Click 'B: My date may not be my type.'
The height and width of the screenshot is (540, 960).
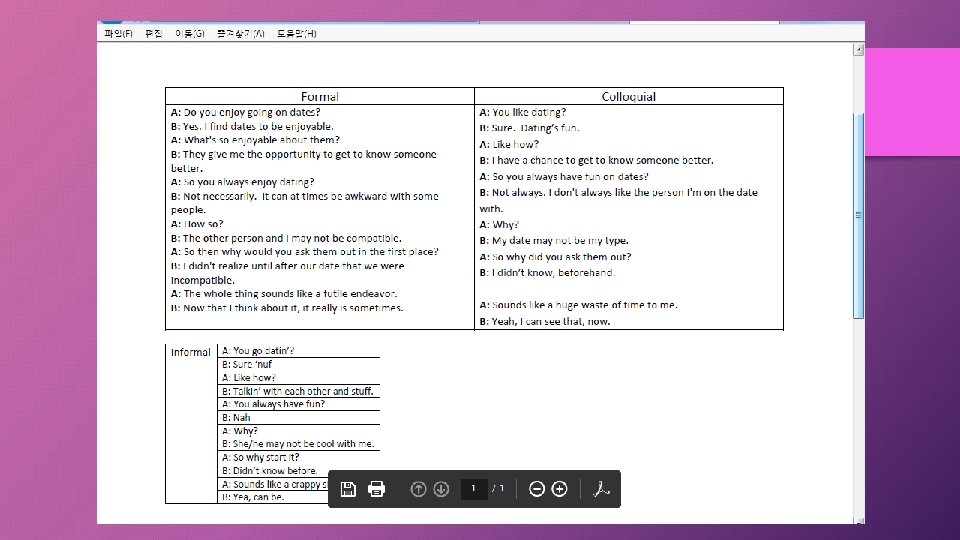pos(554,241)
